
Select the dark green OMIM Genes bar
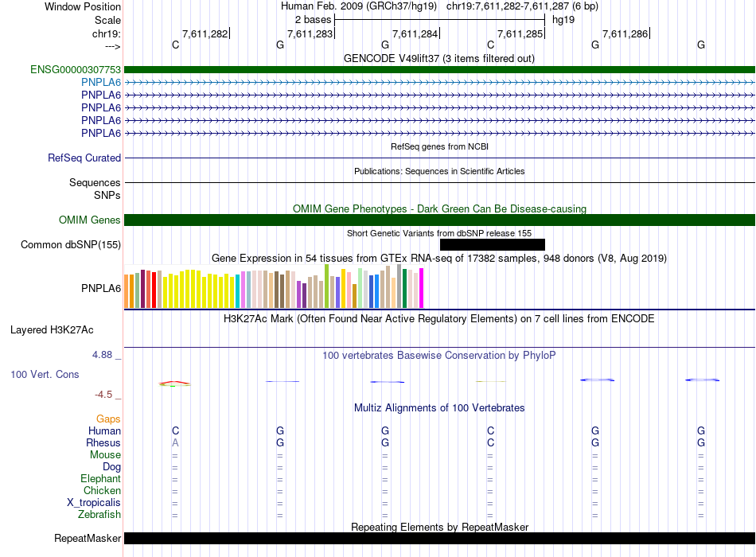tap(439, 220)
